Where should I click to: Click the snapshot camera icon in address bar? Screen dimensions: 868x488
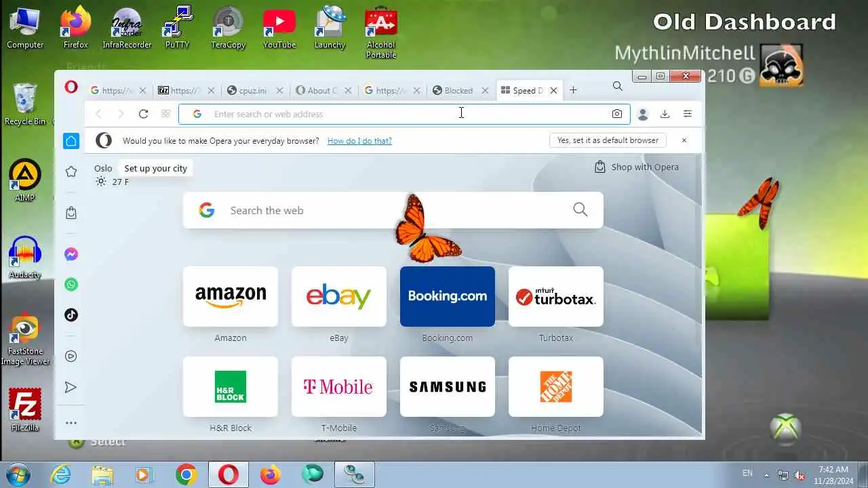coord(616,114)
